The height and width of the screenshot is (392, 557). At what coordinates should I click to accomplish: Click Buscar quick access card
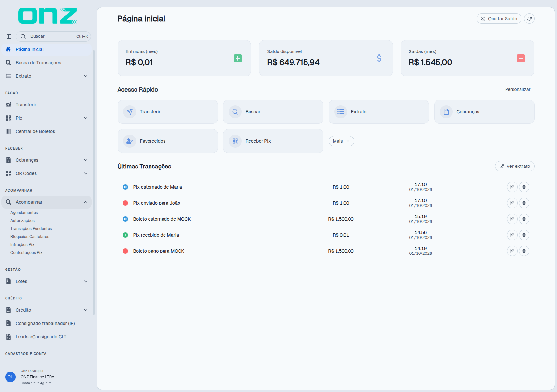[273, 112]
